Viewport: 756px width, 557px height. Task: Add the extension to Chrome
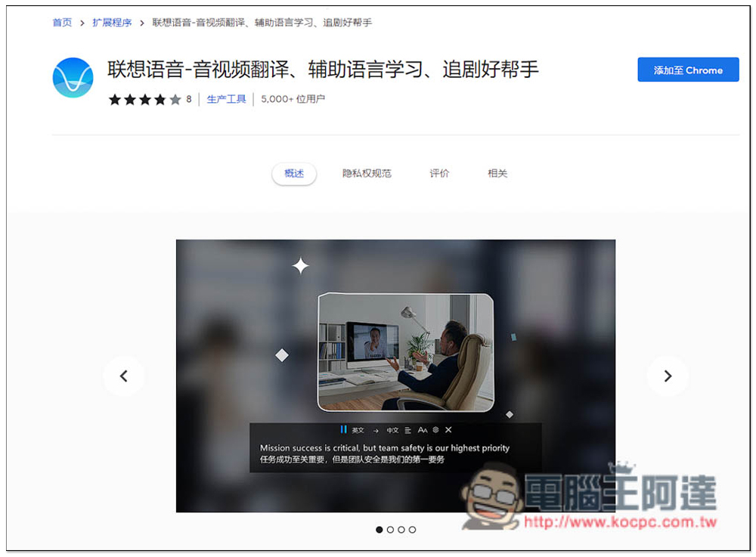(x=687, y=70)
